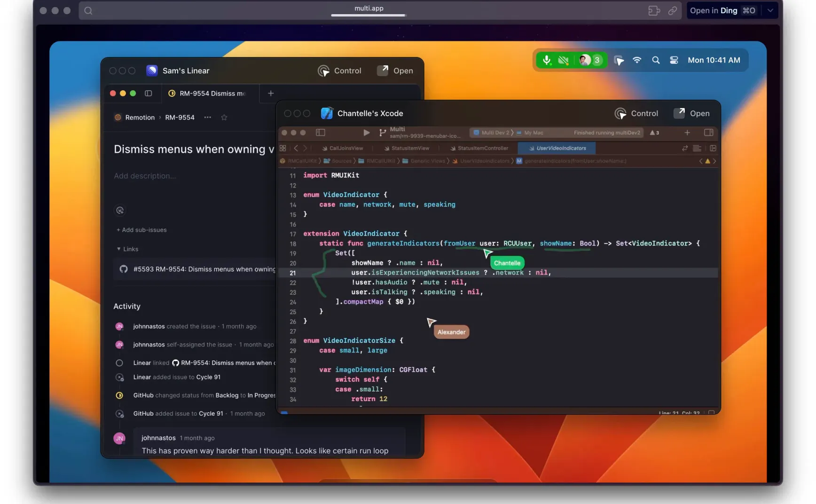
Task: Open the copy link icon in top bar
Action: (673, 10)
